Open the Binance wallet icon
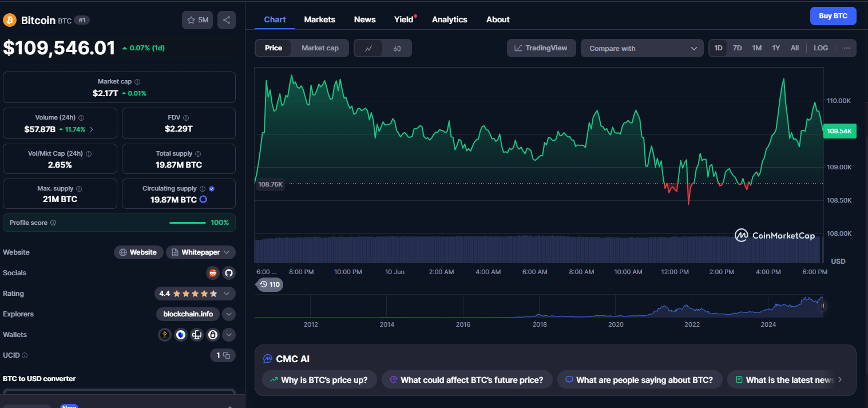The image size is (868, 408). pyautogui.click(x=165, y=335)
